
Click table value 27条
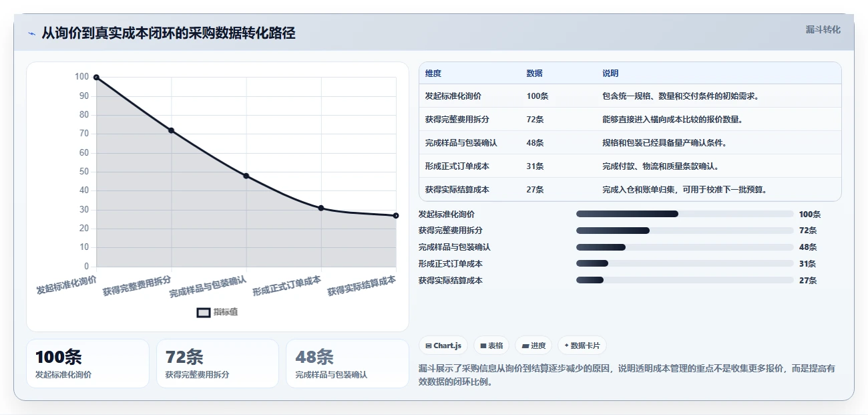535,190
